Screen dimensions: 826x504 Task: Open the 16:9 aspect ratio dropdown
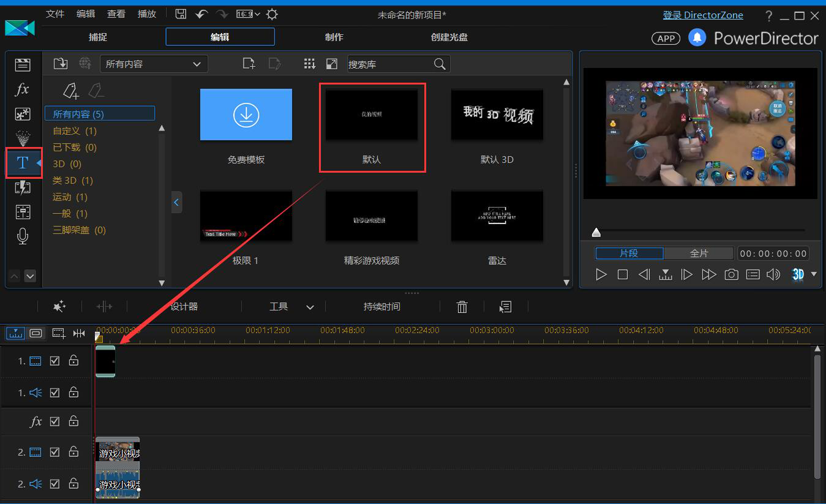(247, 14)
